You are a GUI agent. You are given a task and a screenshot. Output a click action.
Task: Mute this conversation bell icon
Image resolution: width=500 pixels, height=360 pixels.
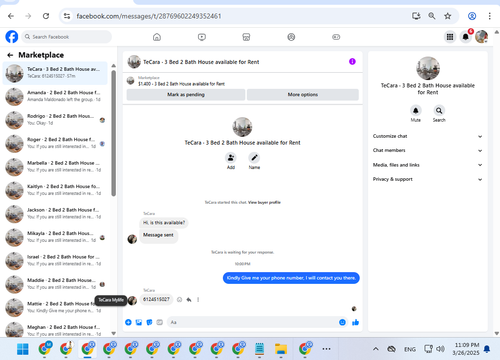pos(416,110)
